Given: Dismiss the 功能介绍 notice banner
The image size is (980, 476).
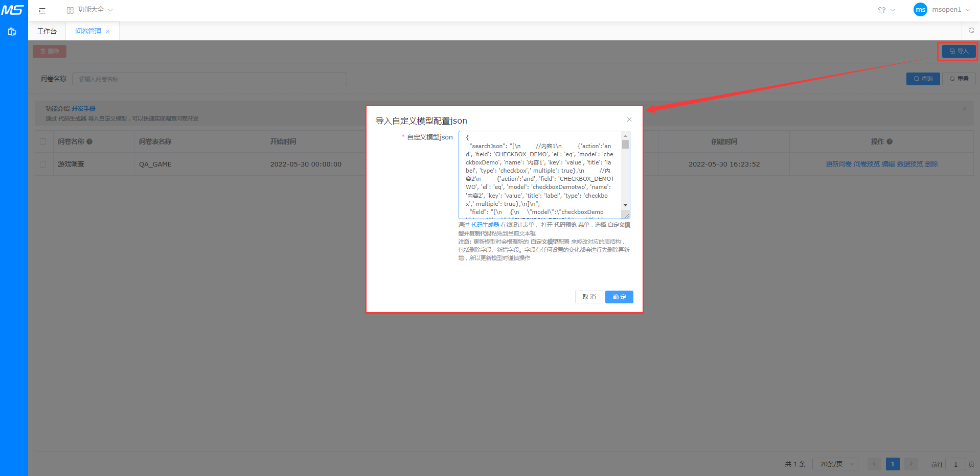Looking at the screenshot, I should (x=964, y=109).
